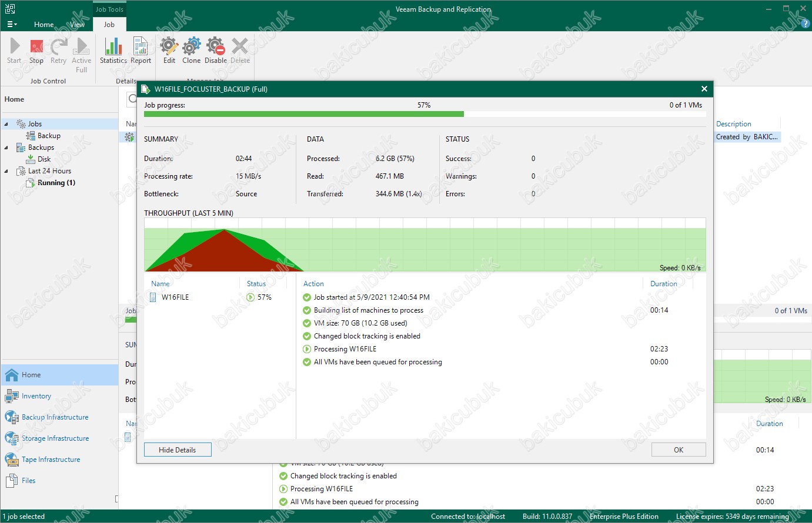Open job Statistics

point(113,51)
